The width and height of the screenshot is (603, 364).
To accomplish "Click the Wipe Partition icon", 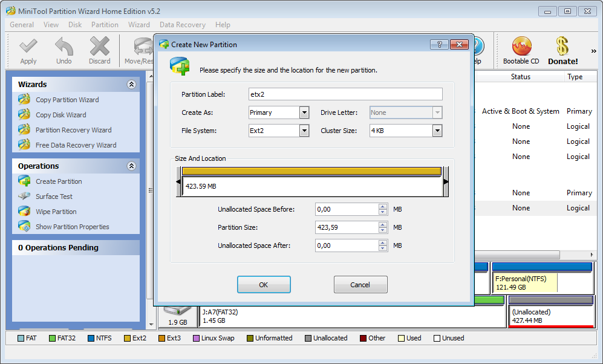I will click(x=24, y=212).
